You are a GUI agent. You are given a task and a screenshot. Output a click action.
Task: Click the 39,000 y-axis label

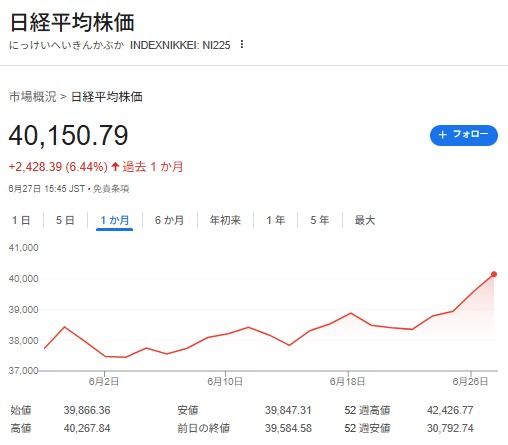pyautogui.click(x=24, y=310)
